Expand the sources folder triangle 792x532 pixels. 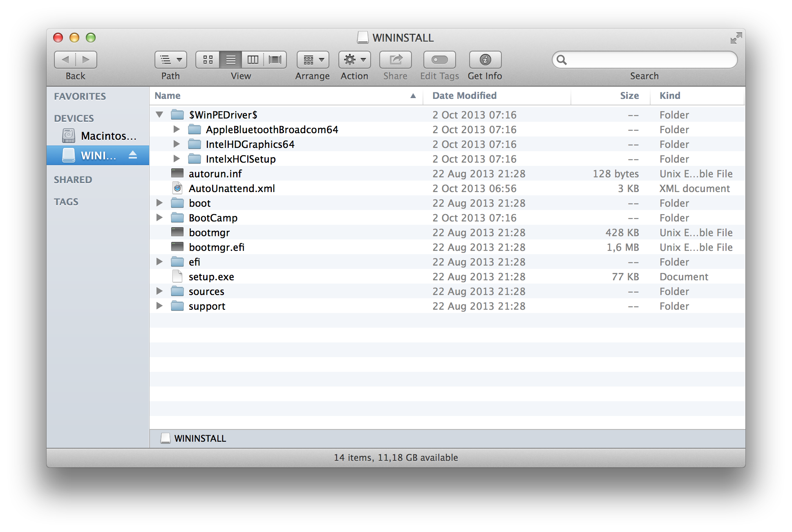(159, 291)
